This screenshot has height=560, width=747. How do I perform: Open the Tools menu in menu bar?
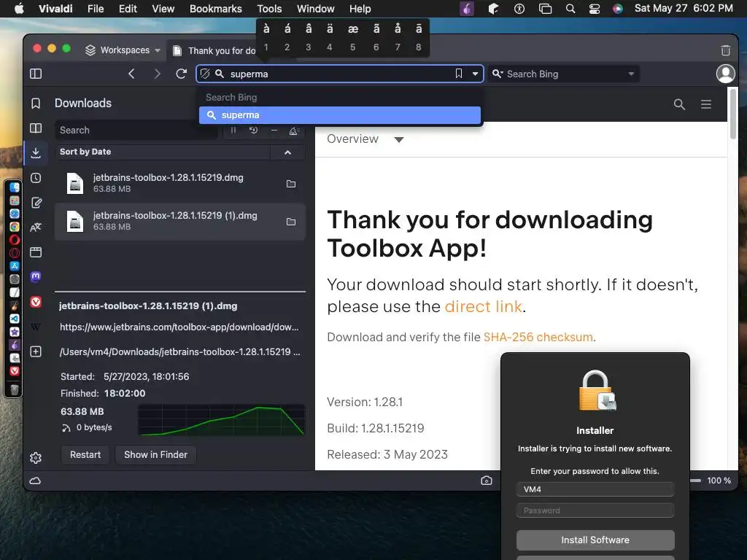point(270,9)
